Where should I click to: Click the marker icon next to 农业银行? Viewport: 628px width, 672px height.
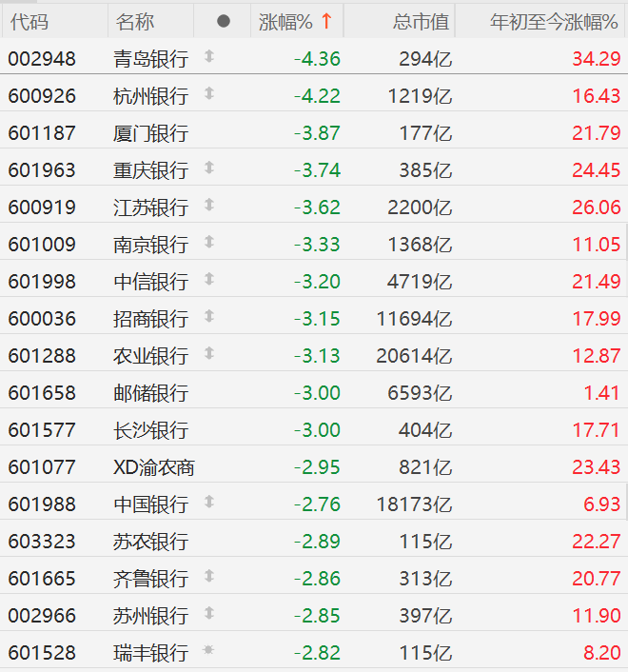point(209,353)
